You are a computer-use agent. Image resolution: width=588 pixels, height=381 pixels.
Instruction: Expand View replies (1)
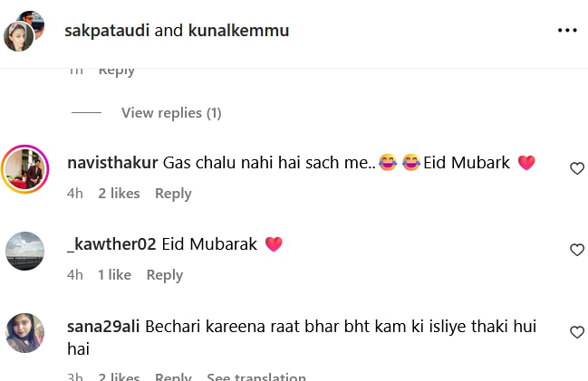pyautogui.click(x=171, y=113)
